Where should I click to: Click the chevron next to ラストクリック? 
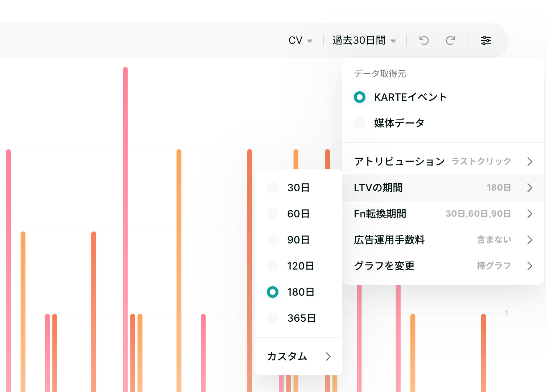coord(530,162)
